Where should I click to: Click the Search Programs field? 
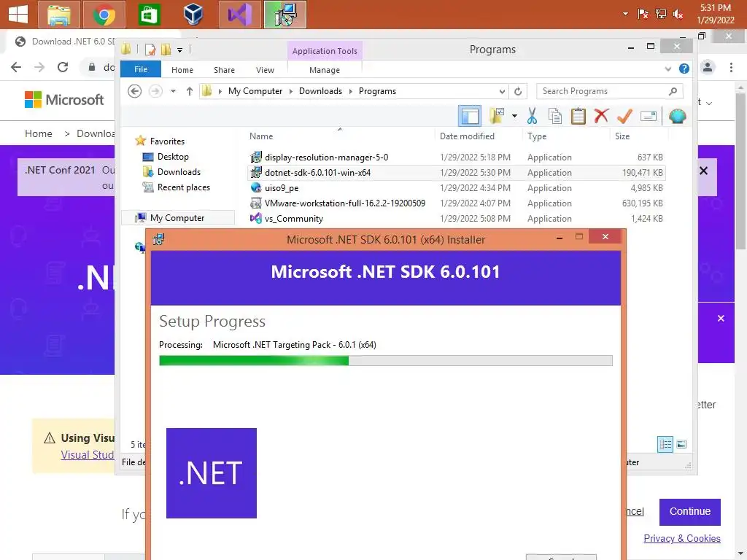click(609, 91)
